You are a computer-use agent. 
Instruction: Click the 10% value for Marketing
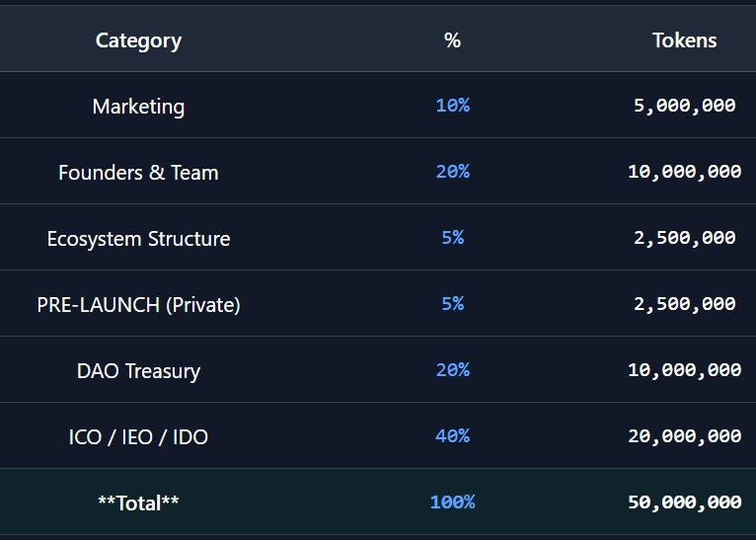pos(452,105)
